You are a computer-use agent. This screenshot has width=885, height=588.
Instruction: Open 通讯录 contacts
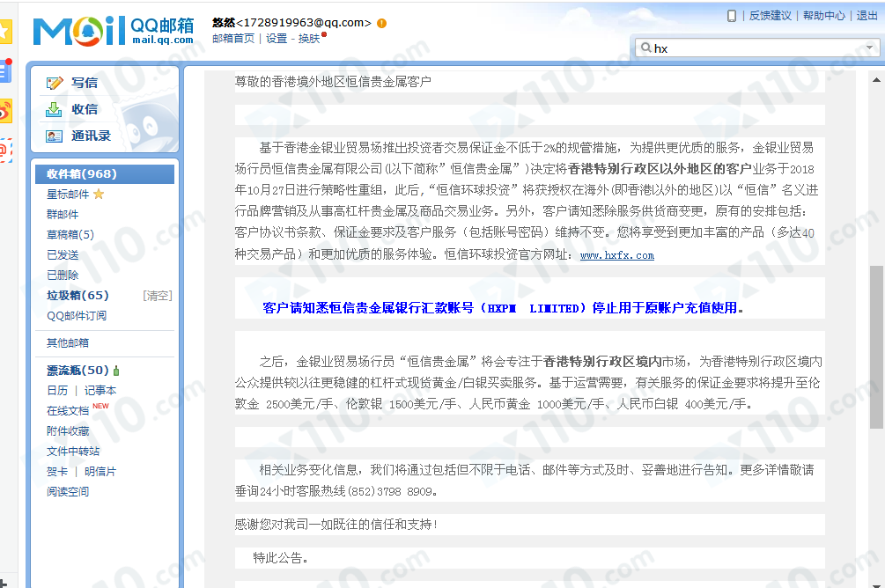pyautogui.click(x=91, y=136)
